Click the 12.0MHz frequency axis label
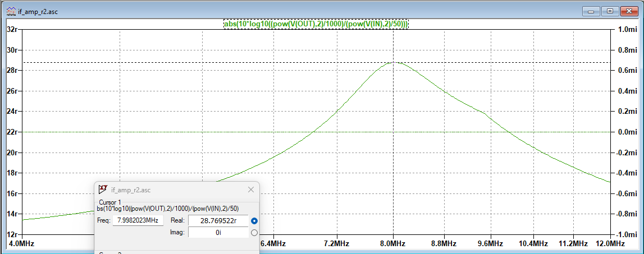This screenshot has width=644, height=254. 611,243
